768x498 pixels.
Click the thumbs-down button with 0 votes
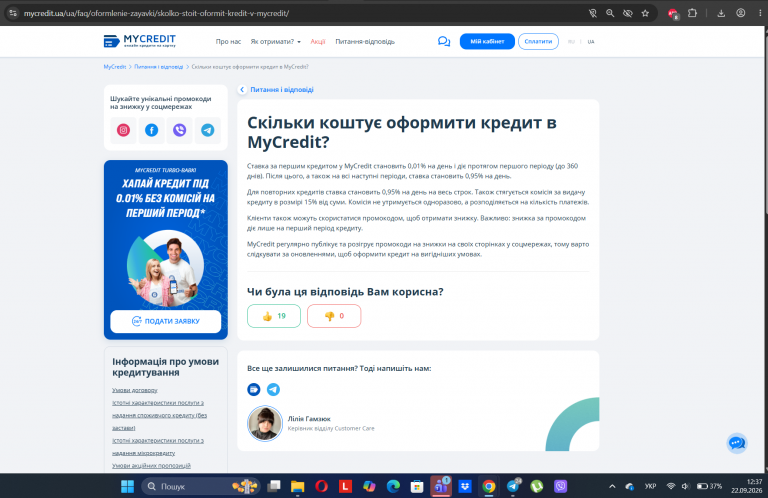(334, 316)
